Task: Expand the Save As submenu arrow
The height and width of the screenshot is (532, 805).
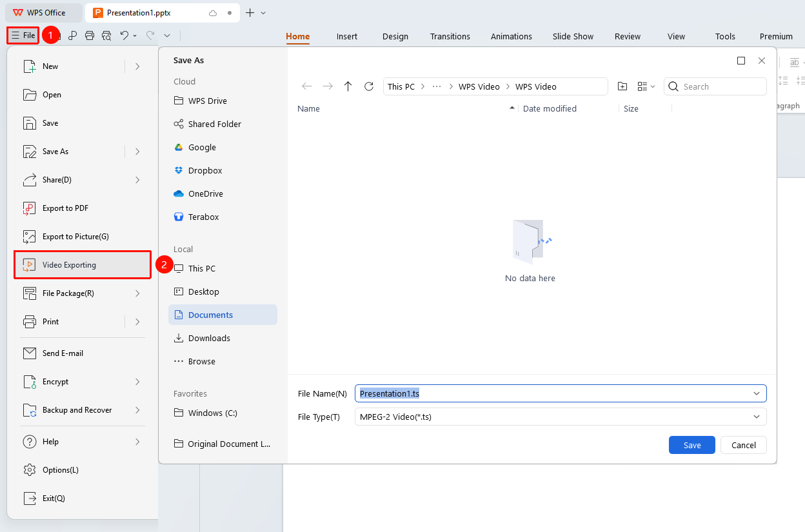Action: (x=137, y=152)
